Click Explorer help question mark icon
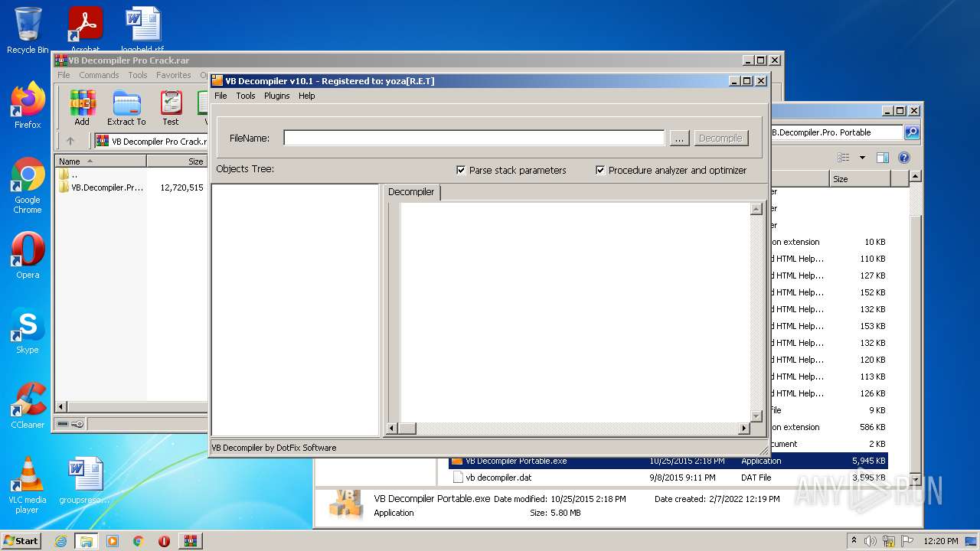 click(x=904, y=158)
